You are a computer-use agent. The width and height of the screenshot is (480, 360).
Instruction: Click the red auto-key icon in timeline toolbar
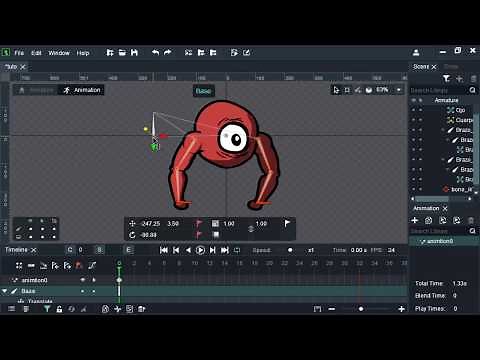[79, 265]
